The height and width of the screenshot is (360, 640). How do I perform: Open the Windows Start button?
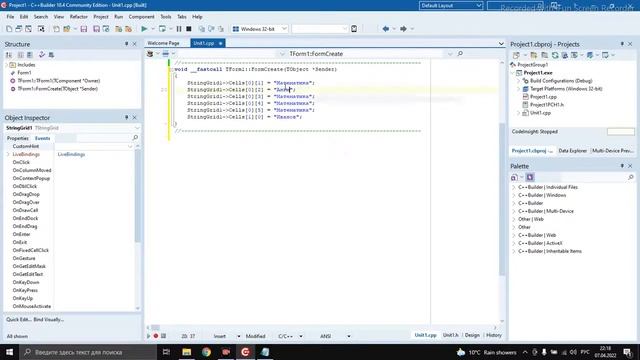coord(9,352)
